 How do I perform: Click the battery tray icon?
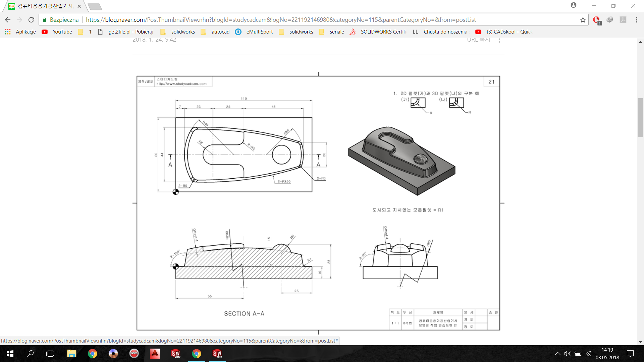[x=578, y=354]
